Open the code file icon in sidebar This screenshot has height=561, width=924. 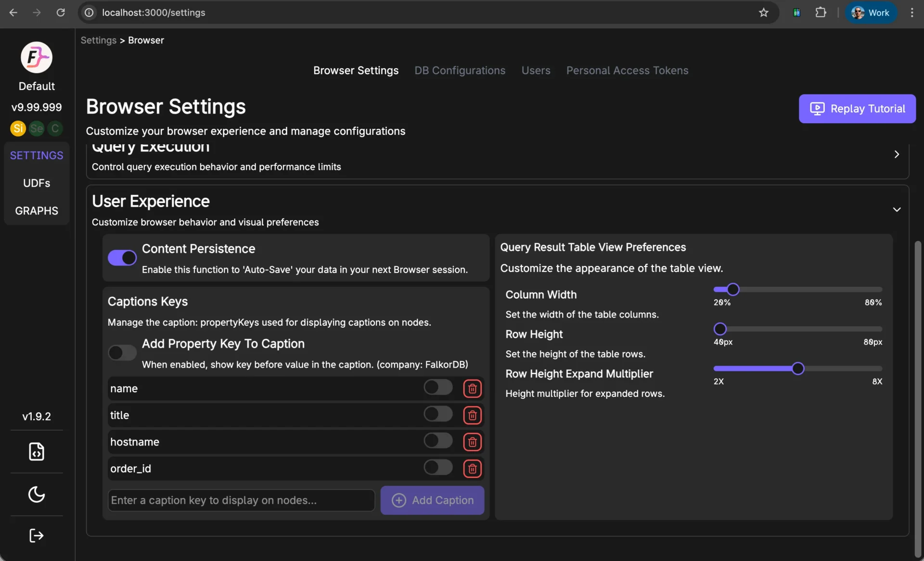pos(36,452)
